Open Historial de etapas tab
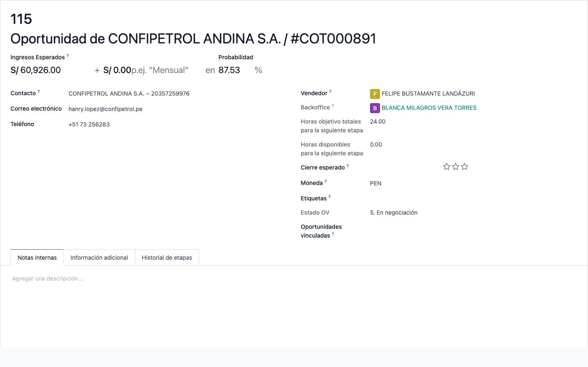Image resolution: width=588 pixels, height=367 pixels. tap(167, 258)
